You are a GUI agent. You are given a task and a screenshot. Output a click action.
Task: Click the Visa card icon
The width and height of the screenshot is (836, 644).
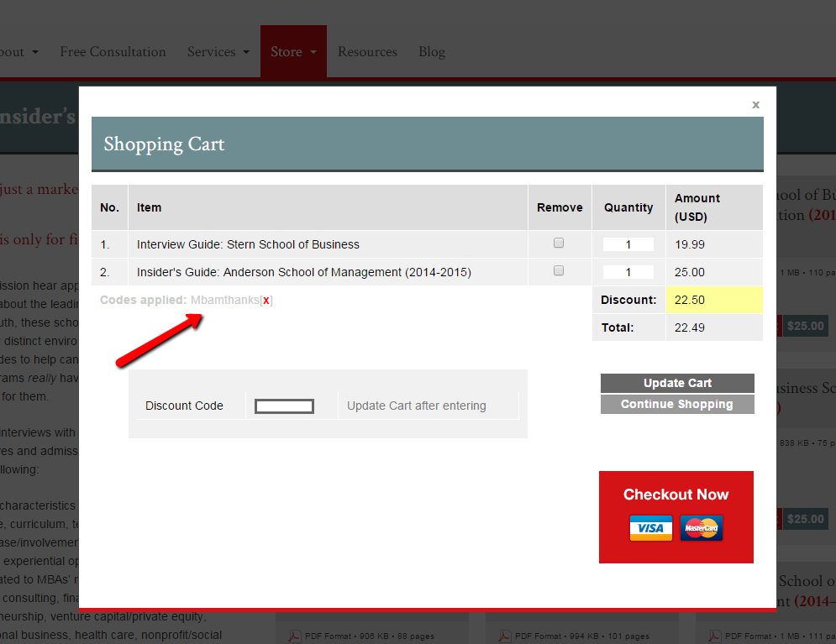click(x=650, y=528)
